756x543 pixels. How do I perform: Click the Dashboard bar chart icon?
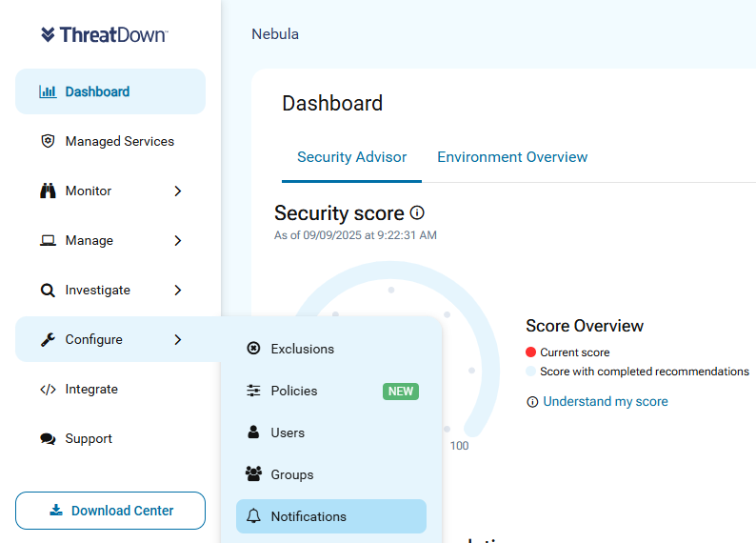pos(48,91)
